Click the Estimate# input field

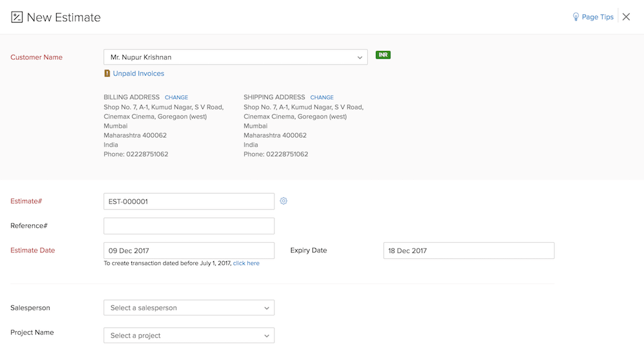(189, 202)
